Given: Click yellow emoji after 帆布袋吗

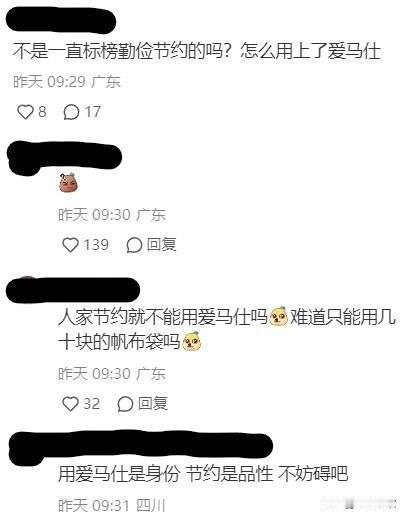Looking at the screenshot, I should [191, 341].
